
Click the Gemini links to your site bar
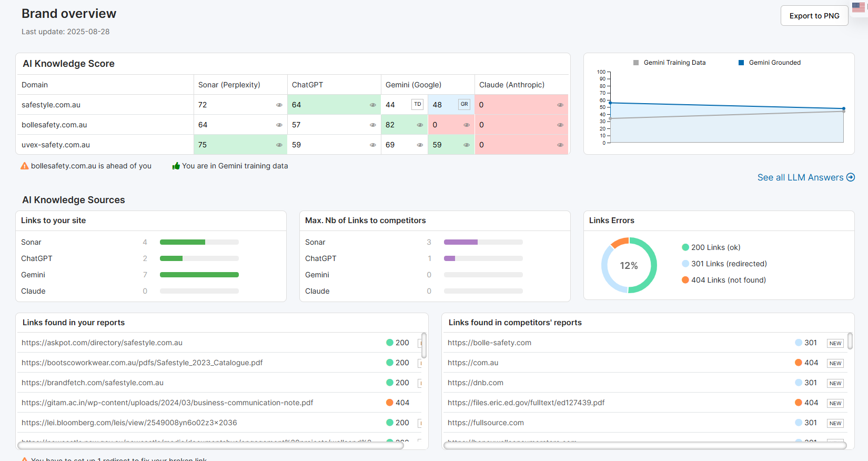point(199,275)
